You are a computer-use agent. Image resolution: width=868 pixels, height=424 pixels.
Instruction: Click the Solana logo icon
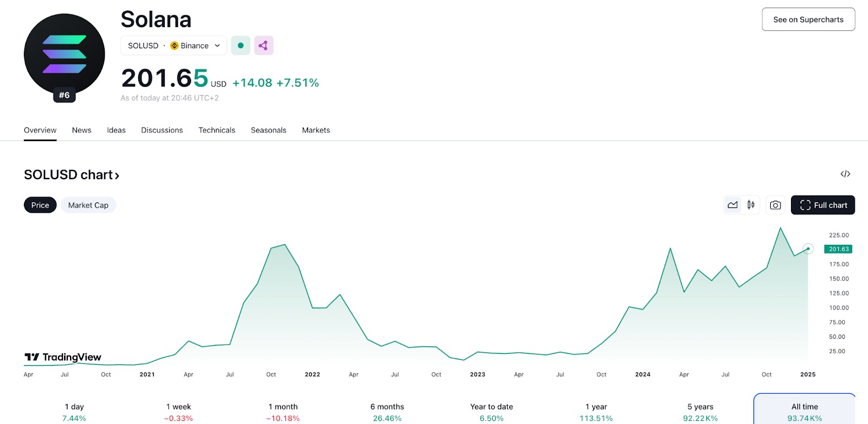click(65, 54)
